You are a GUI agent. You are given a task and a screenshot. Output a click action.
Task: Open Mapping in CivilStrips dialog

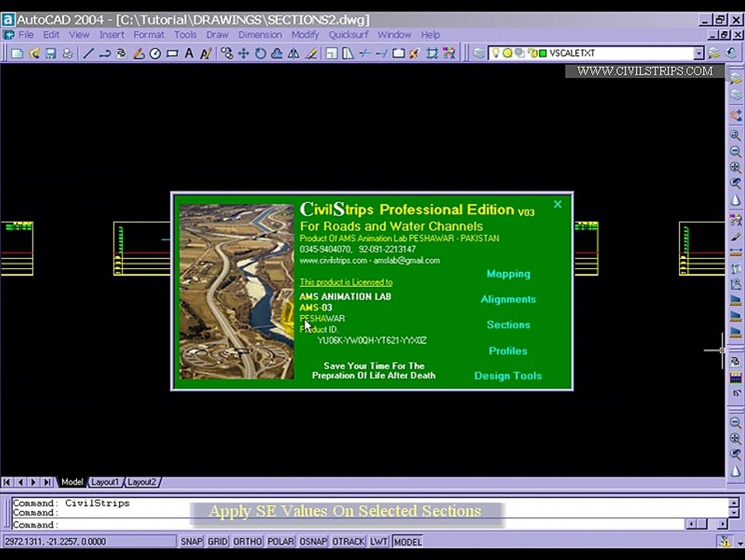(509, 274)
